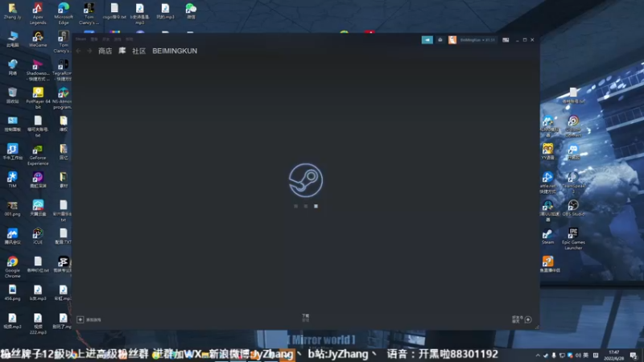644x362 pixels.
Task: Open the Google Chrome shortcut
Action: click(x=12, y=267)
